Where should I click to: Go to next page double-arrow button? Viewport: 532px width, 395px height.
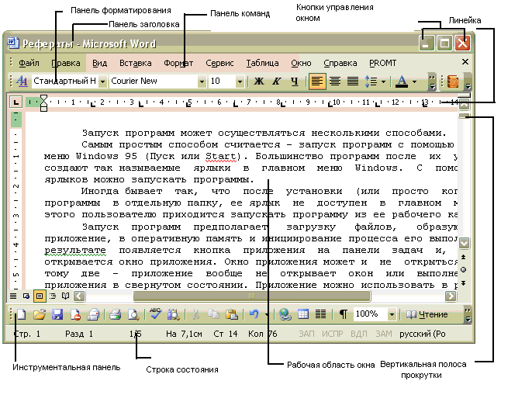464,283
